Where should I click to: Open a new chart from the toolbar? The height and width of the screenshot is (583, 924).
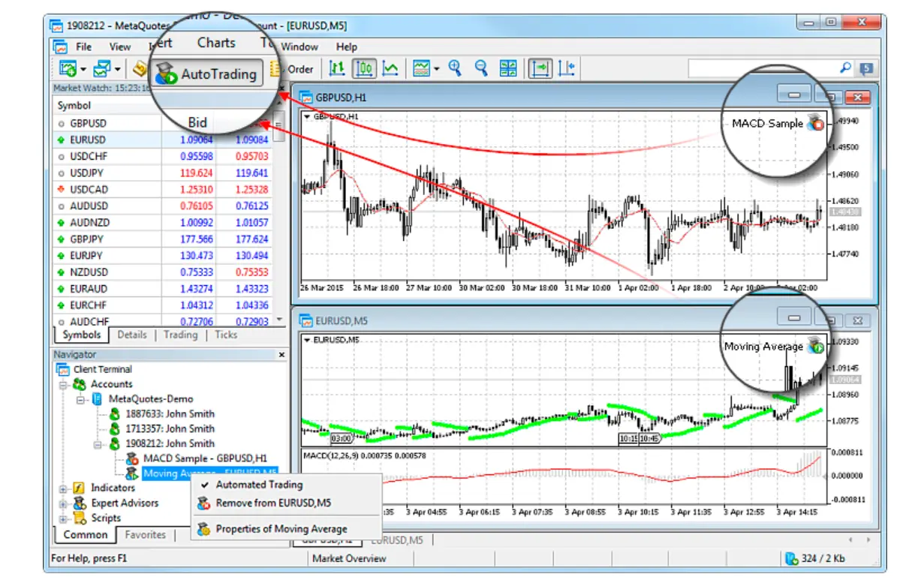(68, 69)
